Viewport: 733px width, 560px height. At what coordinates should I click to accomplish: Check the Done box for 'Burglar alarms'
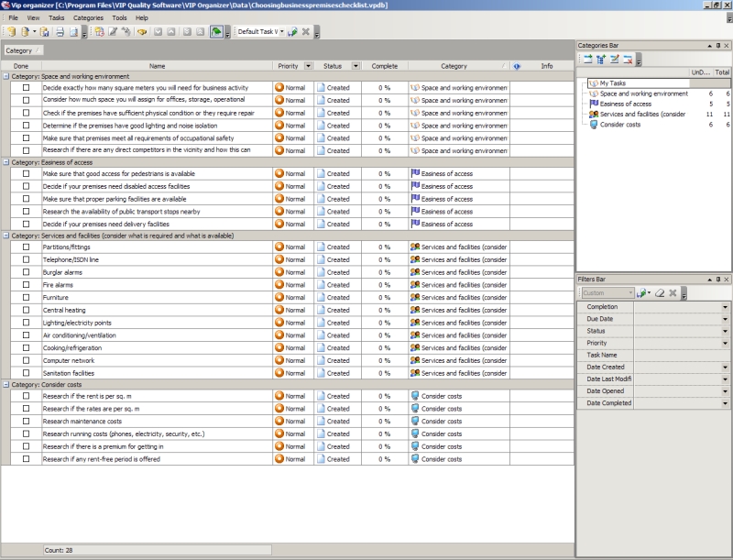coord(27,272)
